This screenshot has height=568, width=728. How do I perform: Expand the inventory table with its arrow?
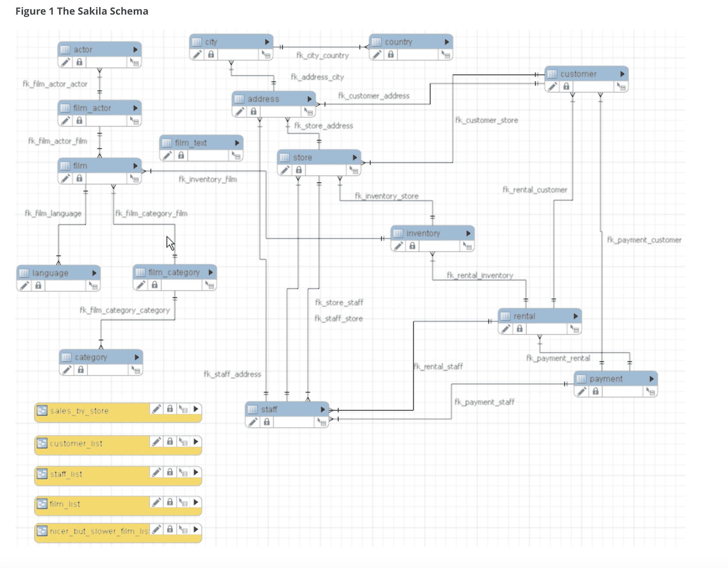point(468,234)
